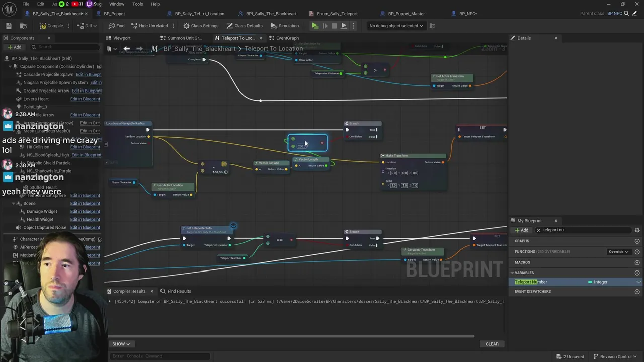Collapse the Scene component tree

pos(14,203)
